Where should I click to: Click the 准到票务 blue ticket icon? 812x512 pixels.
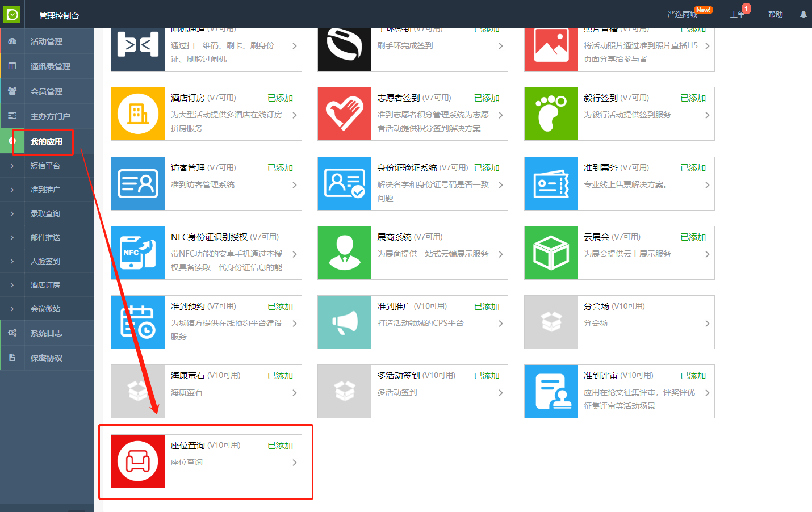tap(551, 184)
